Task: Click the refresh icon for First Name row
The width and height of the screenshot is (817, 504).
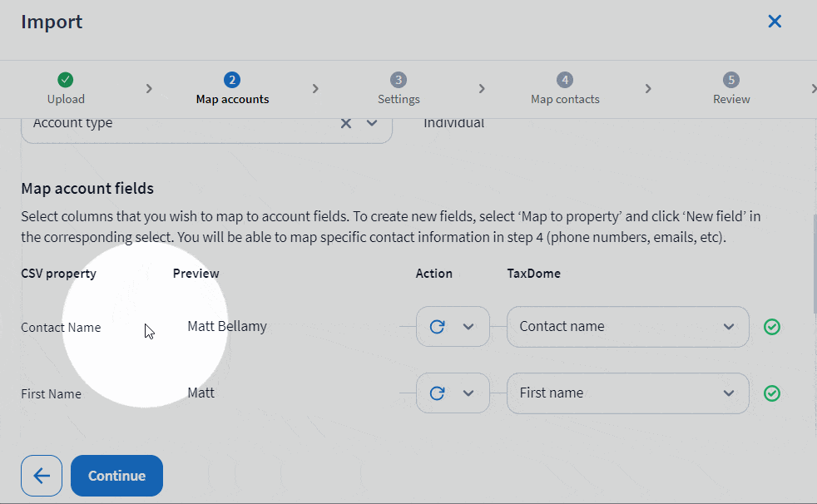Action: click(x=437, y=393)
